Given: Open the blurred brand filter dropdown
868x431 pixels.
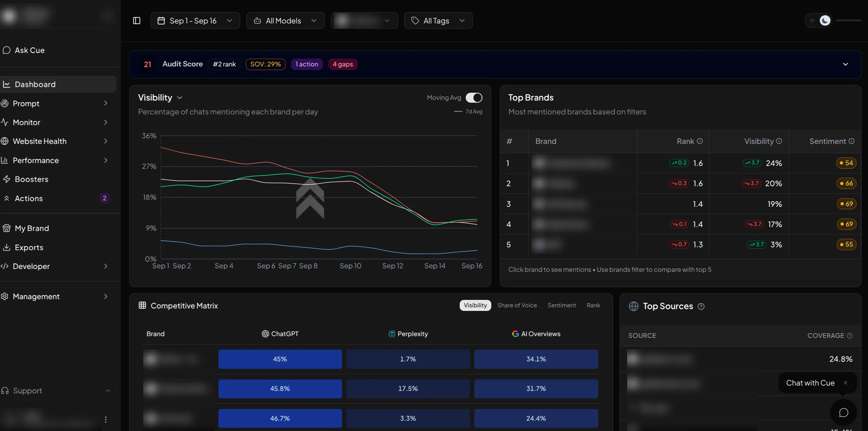Looking at the screenshot, I should (x=364, y=21).
